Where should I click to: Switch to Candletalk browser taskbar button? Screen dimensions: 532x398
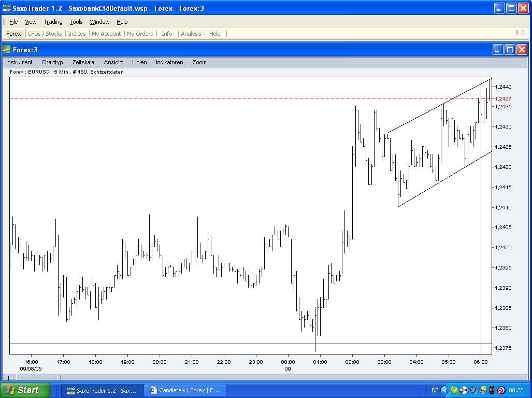coord(185,391)
